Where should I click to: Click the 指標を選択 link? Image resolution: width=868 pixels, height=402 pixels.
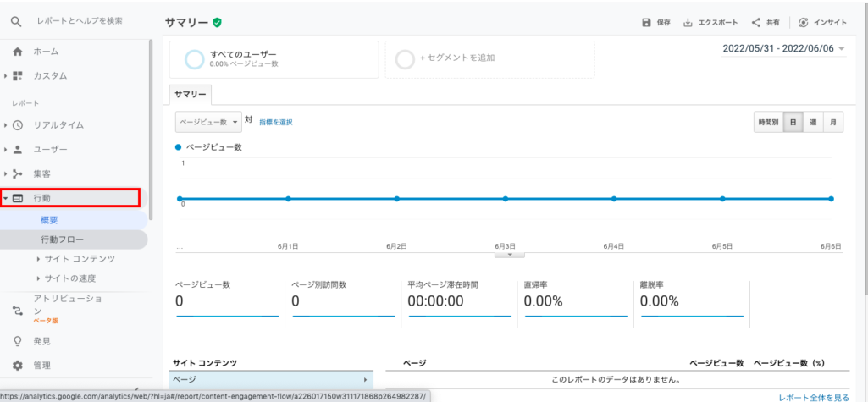coord(275,123)
